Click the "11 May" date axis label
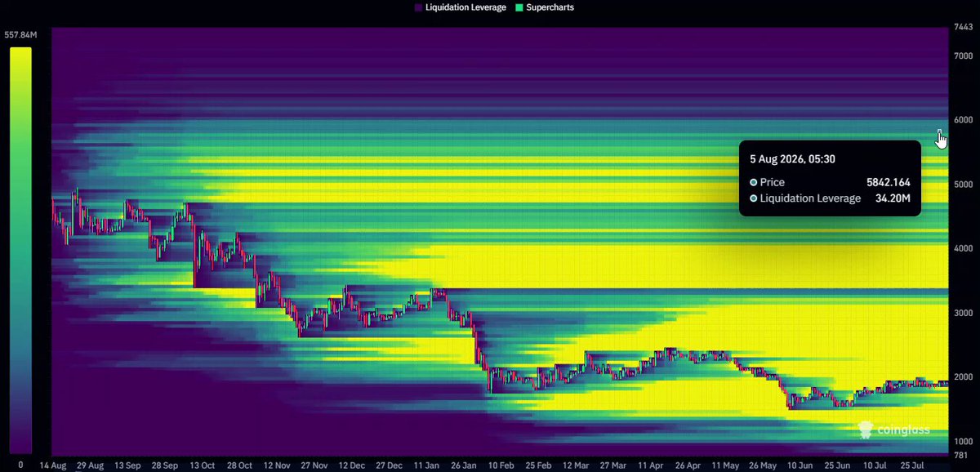This screenshot has width=980, height=472. [x=727, y=465]
